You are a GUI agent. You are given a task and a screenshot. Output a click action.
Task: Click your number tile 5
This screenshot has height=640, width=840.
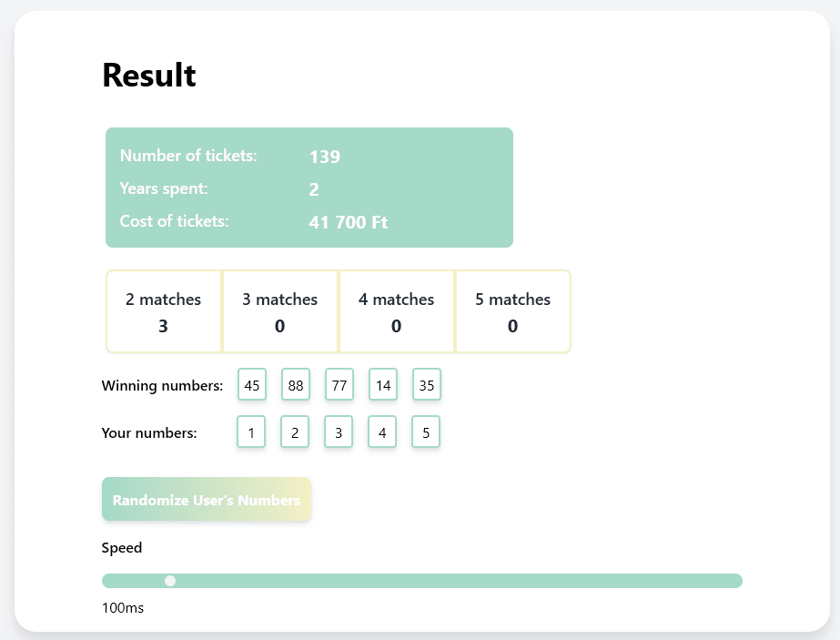pos(426,432)
